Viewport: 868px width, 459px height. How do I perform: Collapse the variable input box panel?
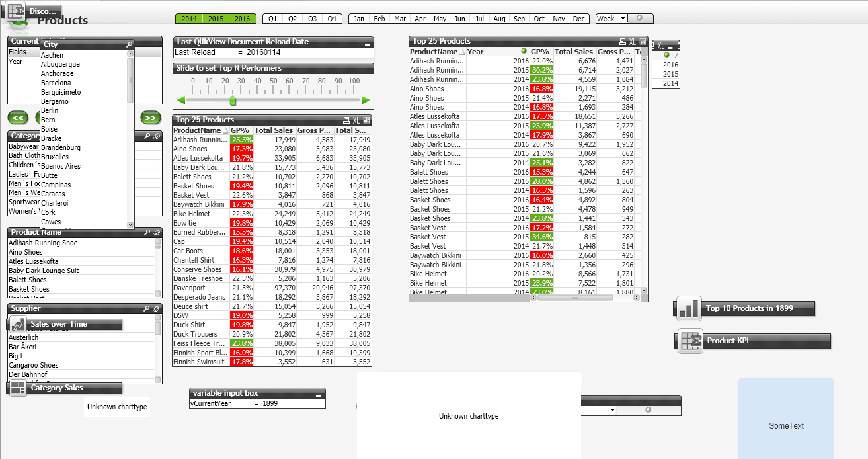point(319,396)
